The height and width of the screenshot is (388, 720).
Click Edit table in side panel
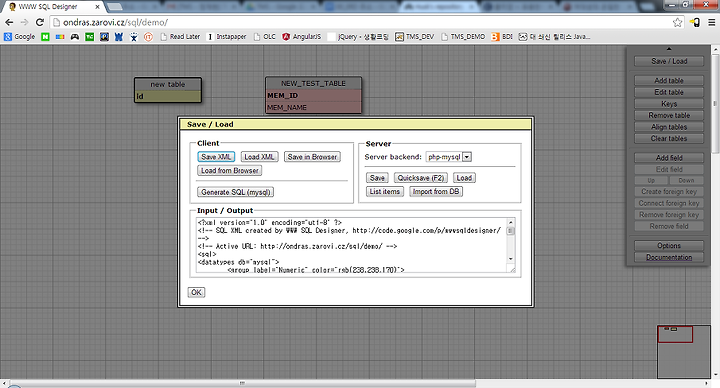(669, 92)
